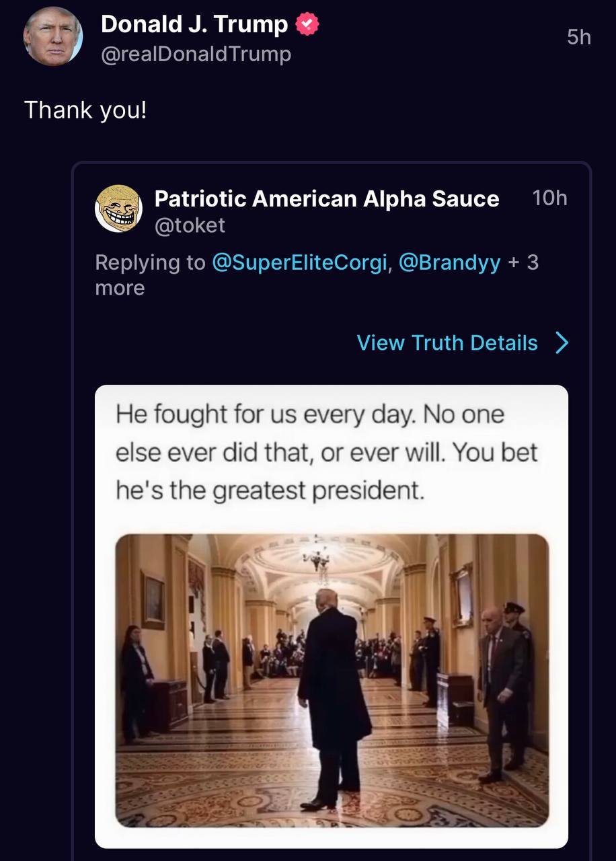Screen dimensions: 616x861
Task: Click the @toket handle
Action: tap(190, 225)
